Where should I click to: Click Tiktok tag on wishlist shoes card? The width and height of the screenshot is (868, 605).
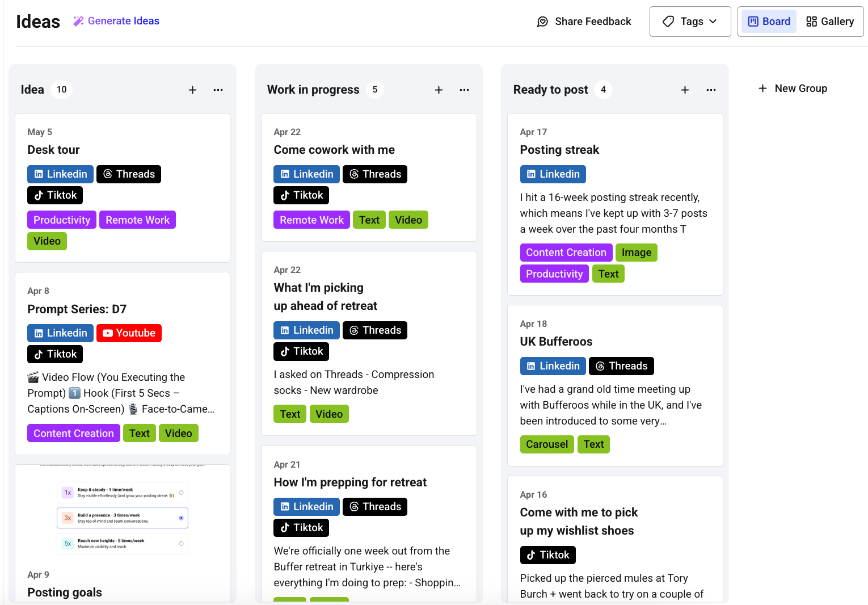tap(548, 555)
